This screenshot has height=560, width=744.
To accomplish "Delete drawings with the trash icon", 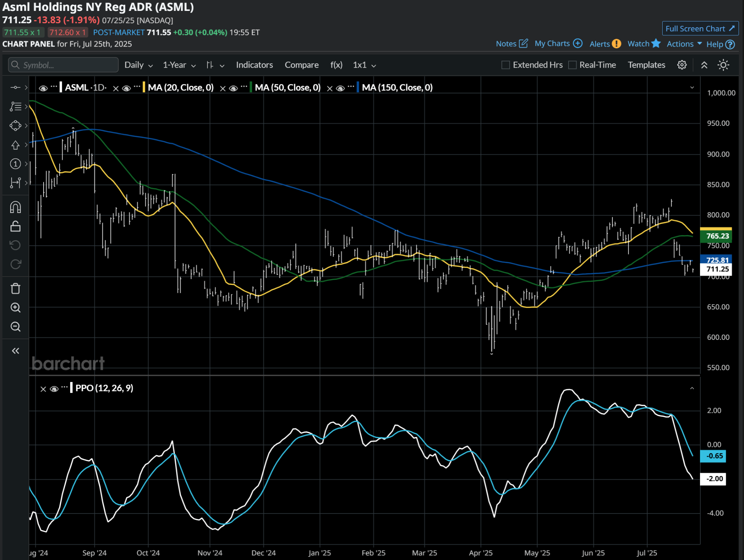I will pyautogui.click(x=15, y=289).
